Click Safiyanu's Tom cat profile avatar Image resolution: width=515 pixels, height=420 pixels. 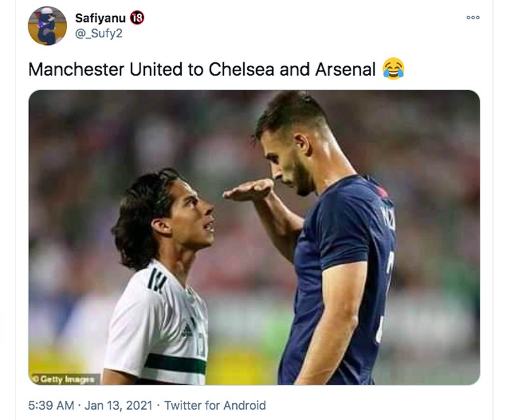click(46, 24)
